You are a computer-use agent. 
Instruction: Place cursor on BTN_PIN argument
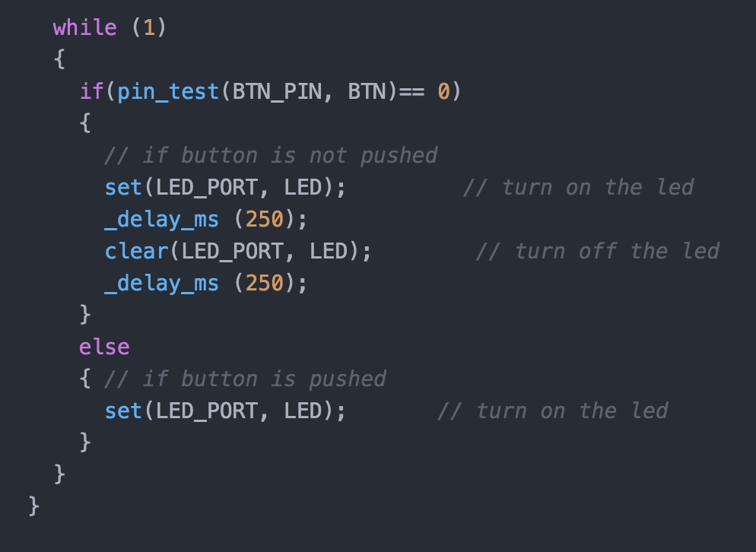point(277,91)
